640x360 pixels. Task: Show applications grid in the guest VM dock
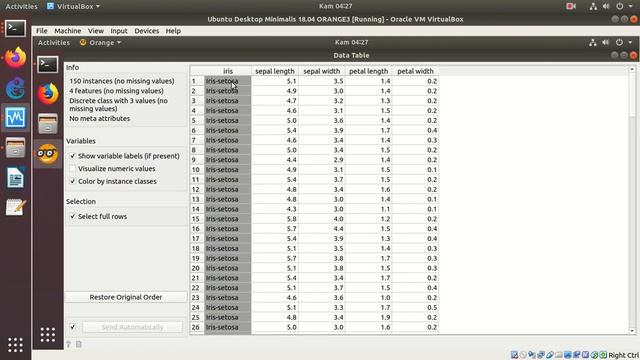48,334
